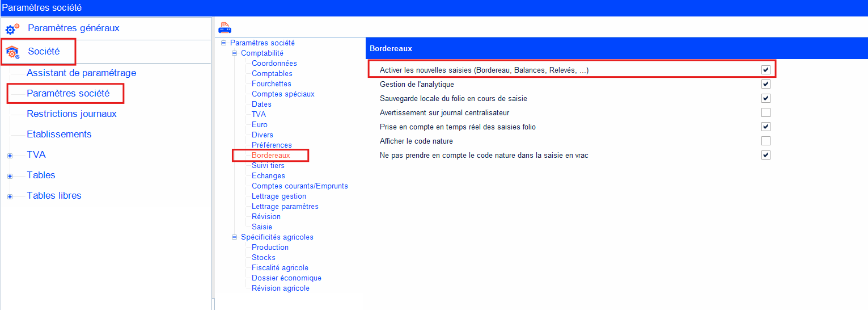Click the print icon in the toolbar
Viewport: 868px width, 310px height.
(x=225, y=27)
